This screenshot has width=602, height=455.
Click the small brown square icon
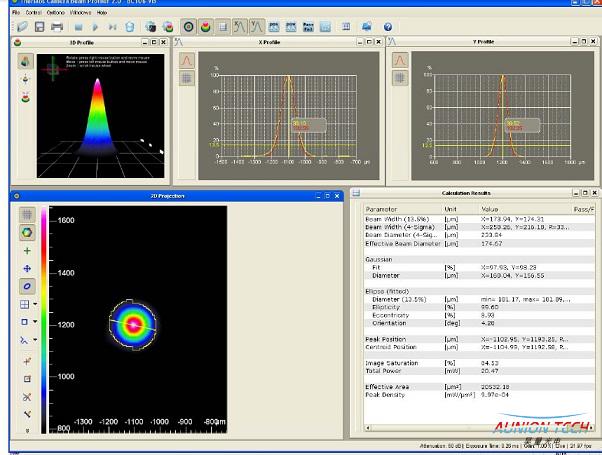[x=27, y=379]
